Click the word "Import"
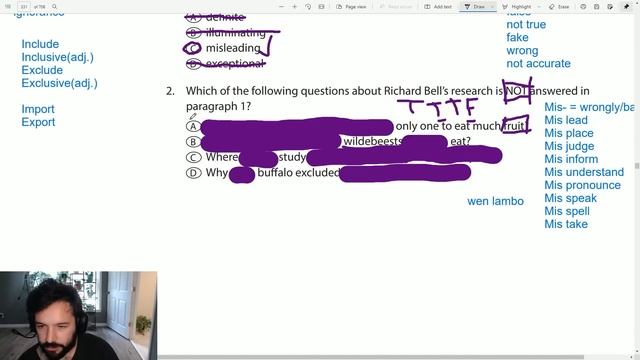This screenshot has height=360, width=640. coord(38,109)
